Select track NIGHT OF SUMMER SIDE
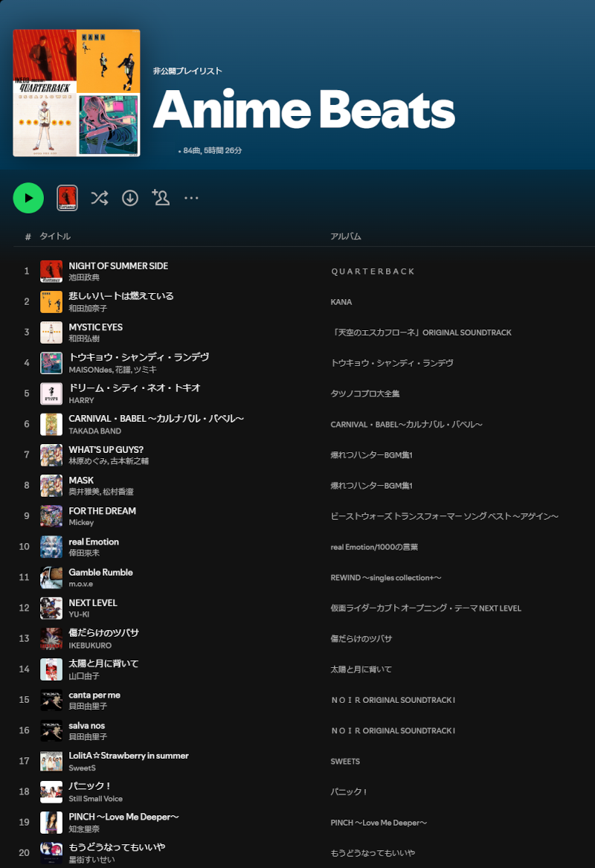Image resolution: width=595 pixels, height=868 pixels. tap(118, 266)
